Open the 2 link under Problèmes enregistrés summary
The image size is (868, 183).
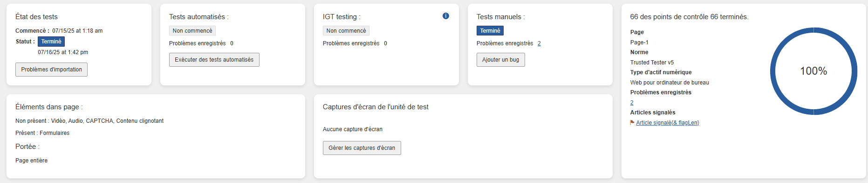[632, 103]
